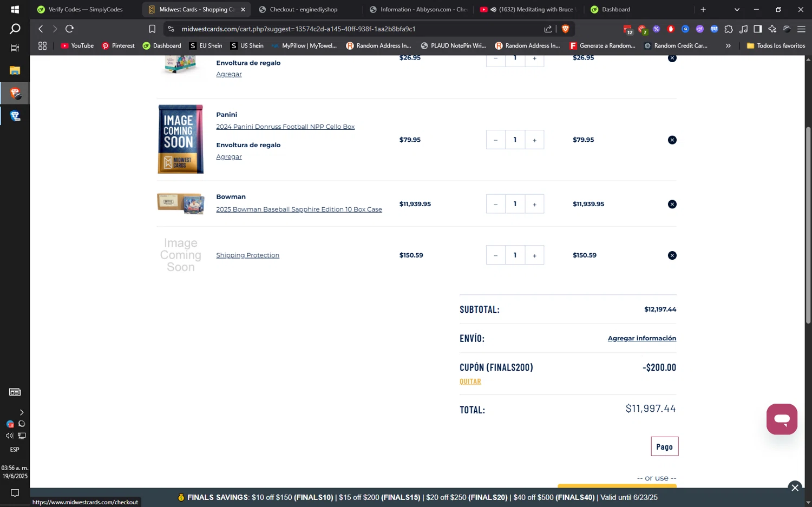Screen dimensions: 812x507
Task: Open extension with green badge showing 7
Action: (x=642, y=29)
